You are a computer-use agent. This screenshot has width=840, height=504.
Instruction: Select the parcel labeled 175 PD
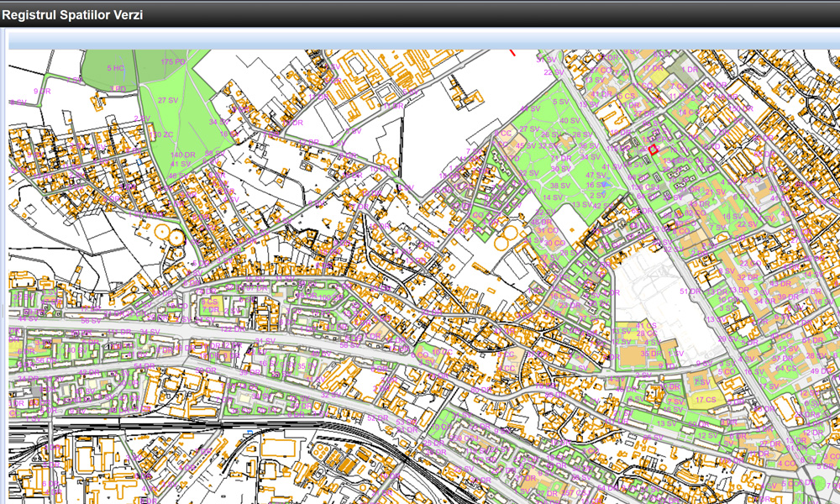[x=173, y=62]
